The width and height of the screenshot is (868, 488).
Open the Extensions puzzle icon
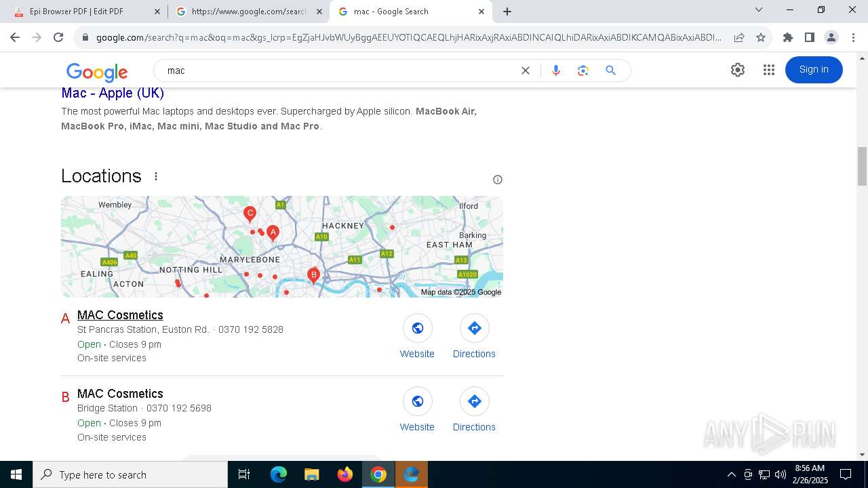click(x=788, y=37)
